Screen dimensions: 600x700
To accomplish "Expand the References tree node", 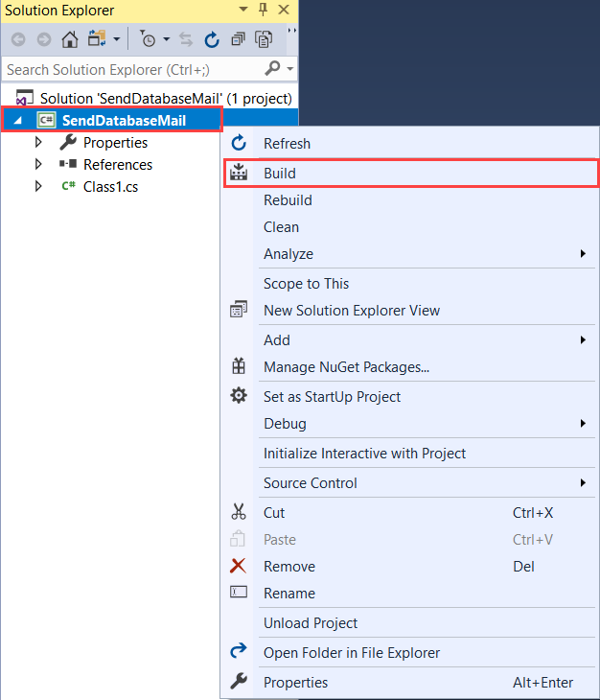I will [39, 165].
